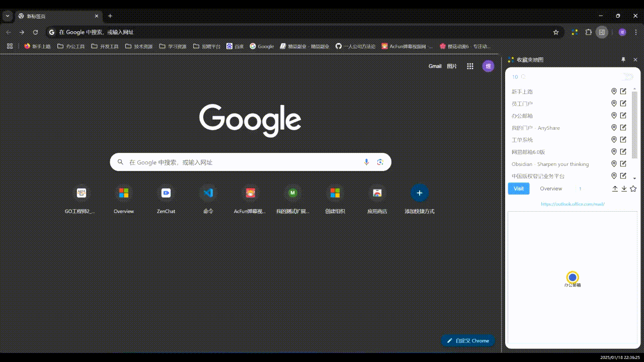Start voice search with microphone icon
Viewport: 644px width, 362px height.
pos(366,162)
